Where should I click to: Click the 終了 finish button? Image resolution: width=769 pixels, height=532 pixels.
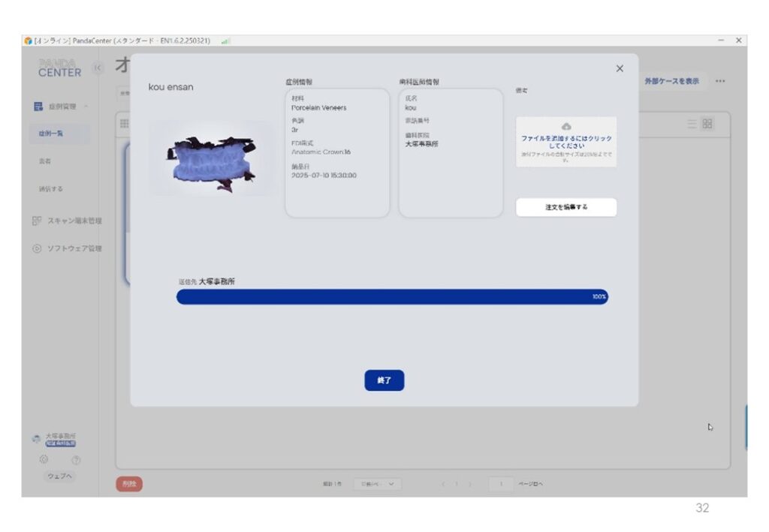(384, 380)
